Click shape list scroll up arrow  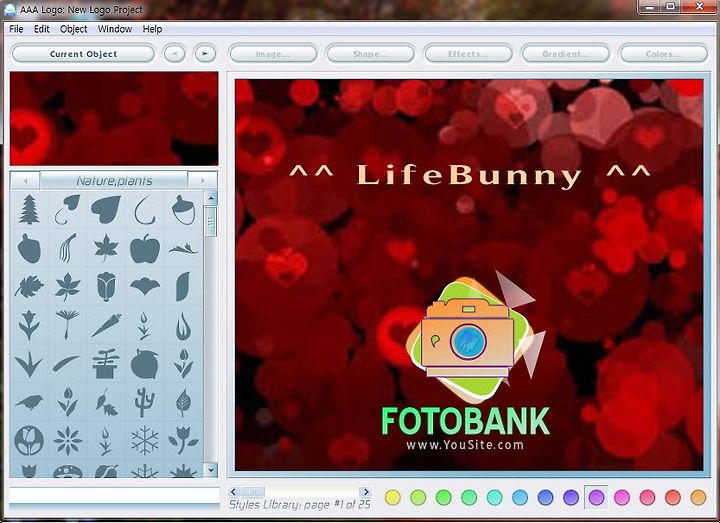click(211, 198)
